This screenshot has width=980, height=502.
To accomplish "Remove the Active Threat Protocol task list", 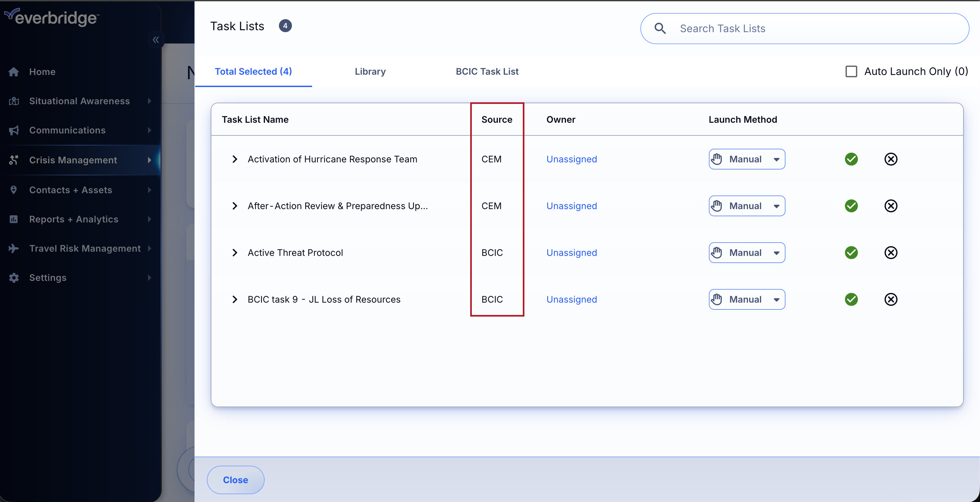I will 891,253.
